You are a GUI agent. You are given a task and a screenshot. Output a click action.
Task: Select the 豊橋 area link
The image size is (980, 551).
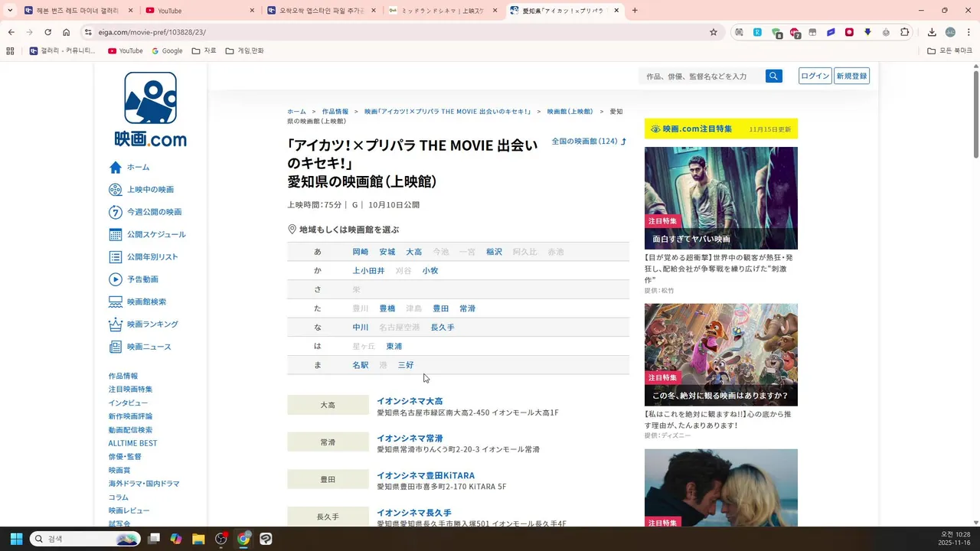point(387,308)
